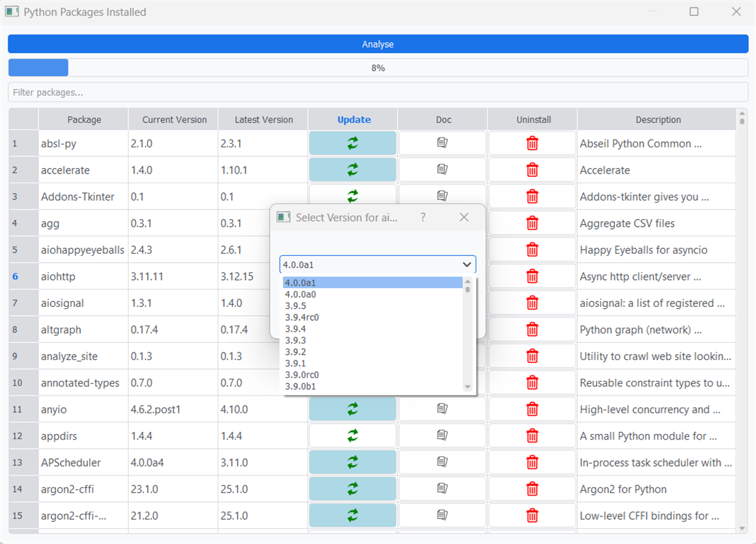Click the Uninstall column header

(x=533, y=120)
